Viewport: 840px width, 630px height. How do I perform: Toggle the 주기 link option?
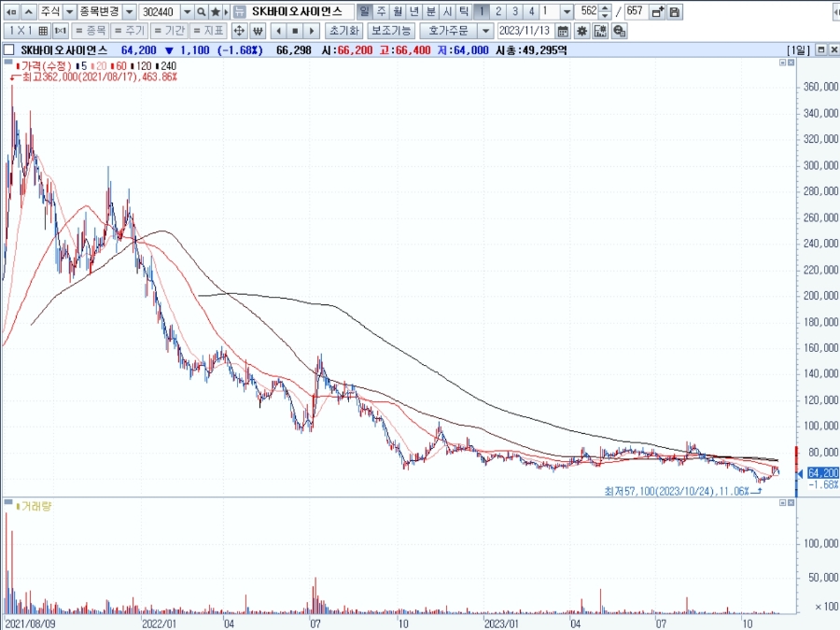[129, 31]
